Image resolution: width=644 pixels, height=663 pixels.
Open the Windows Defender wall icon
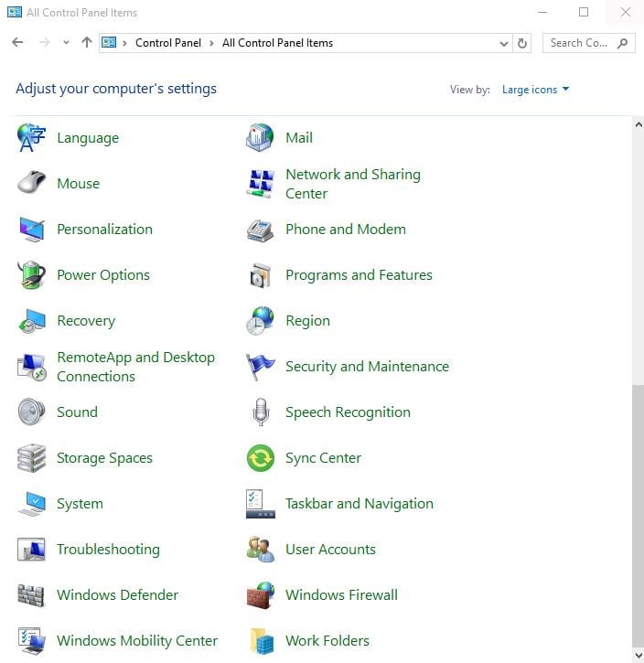point(32,595)
